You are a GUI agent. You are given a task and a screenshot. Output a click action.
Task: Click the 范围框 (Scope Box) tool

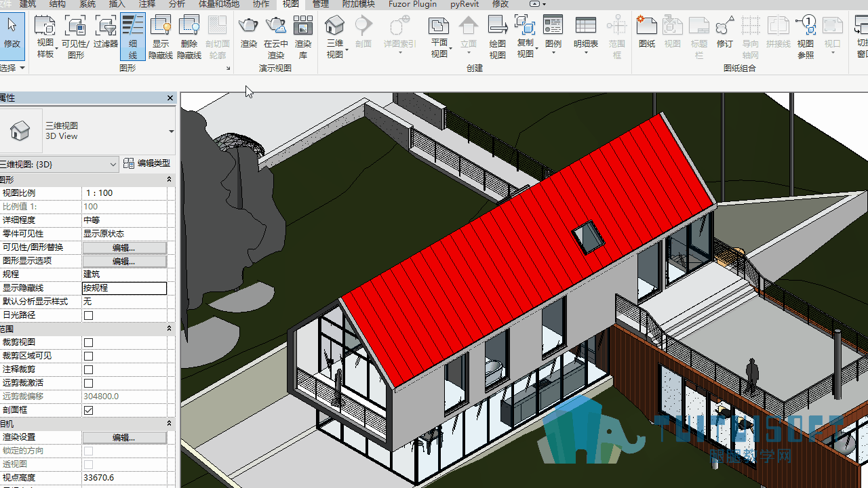point(616,37)
